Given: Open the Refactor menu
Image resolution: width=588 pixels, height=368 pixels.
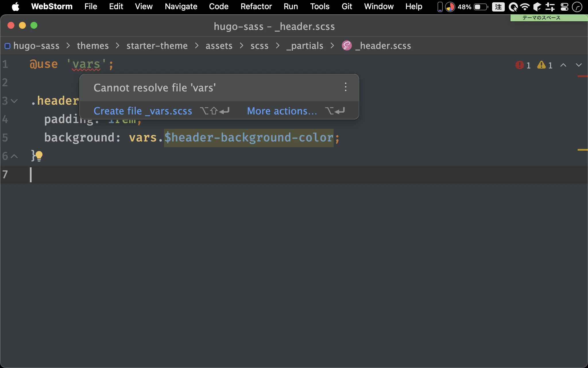Looking at the screenshot, I should coord(256,6).
